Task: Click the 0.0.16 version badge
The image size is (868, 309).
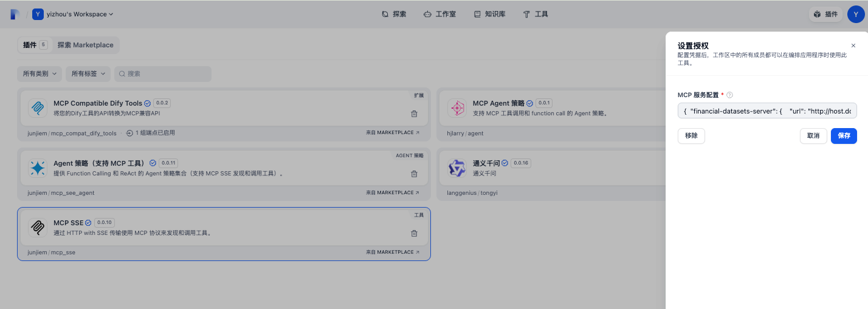Action: [x=520, y=163]
